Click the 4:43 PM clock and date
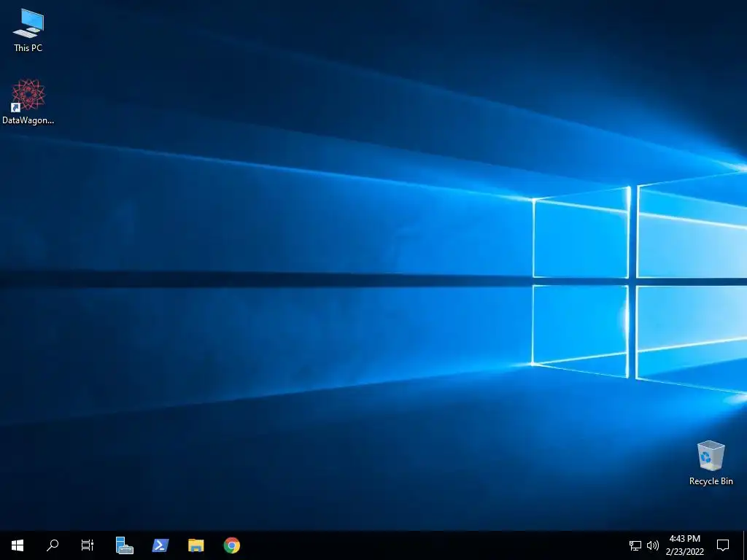The height and width of the screenshot is (560, 747). click(685, 545)
